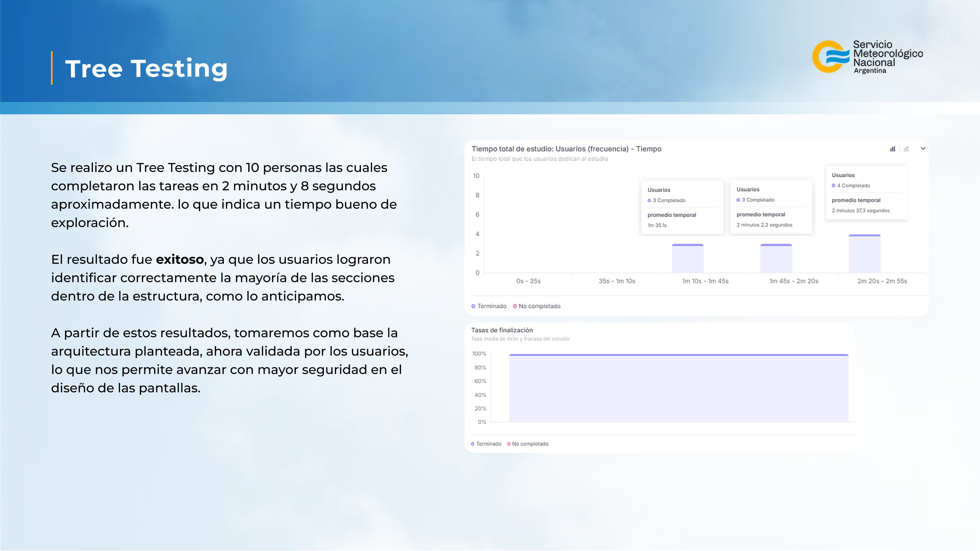Toggle No completado legend in time chart
The height and width of the screenshot is (551, 980).
click(x=537, y=306)
